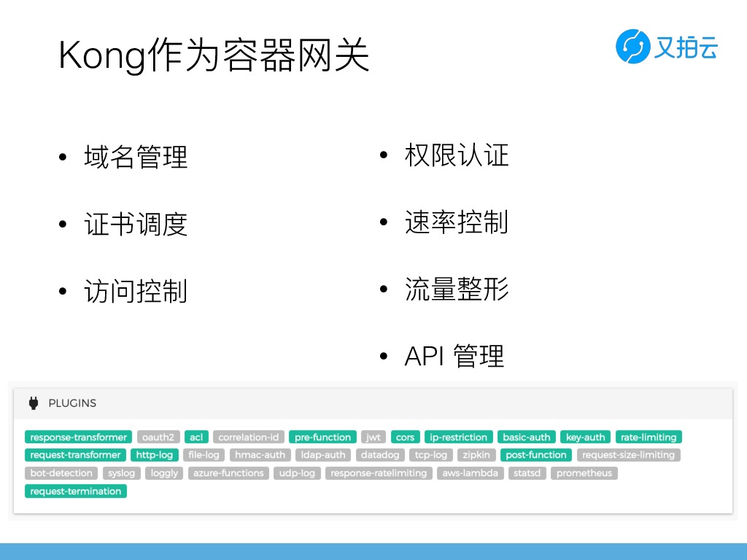Click the udp-log plugin tag
Viewport: 747px width, 560px height.
[x=298, y=472]
